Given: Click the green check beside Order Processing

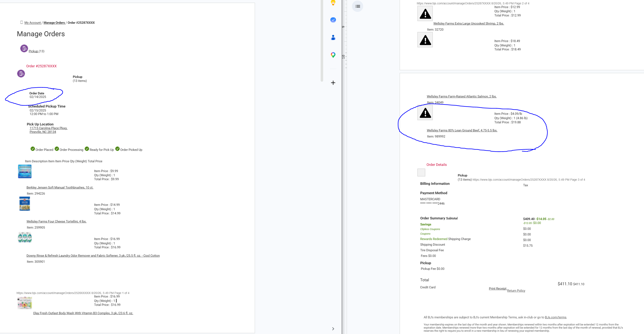Looking at the screenshot, I should 57,149.
